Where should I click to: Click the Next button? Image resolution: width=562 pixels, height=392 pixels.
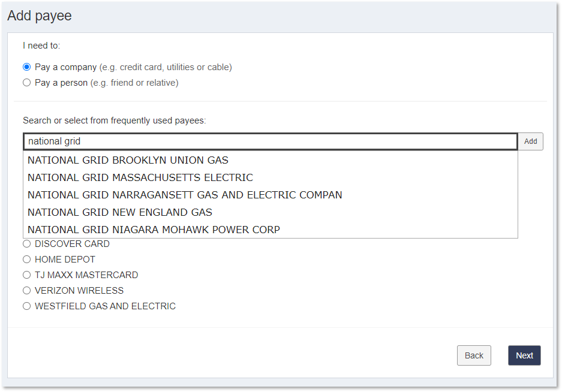coord(524,355)
